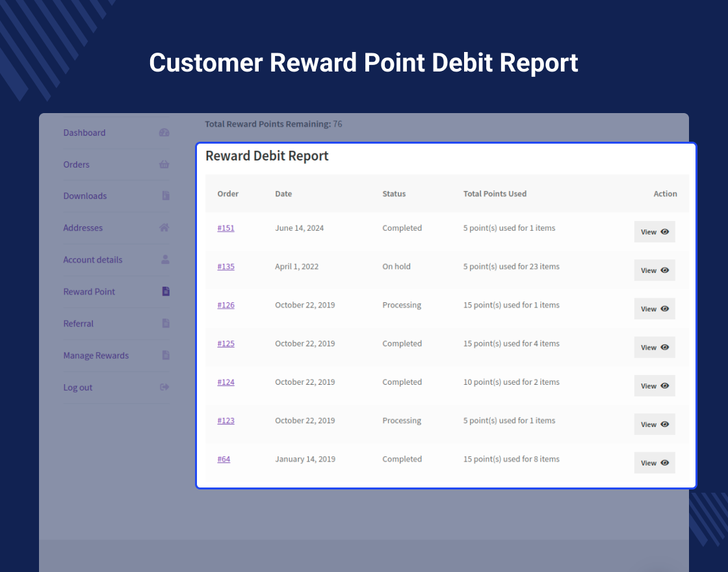Click View button for order #151
728x572 pixels.
point(655,231)
